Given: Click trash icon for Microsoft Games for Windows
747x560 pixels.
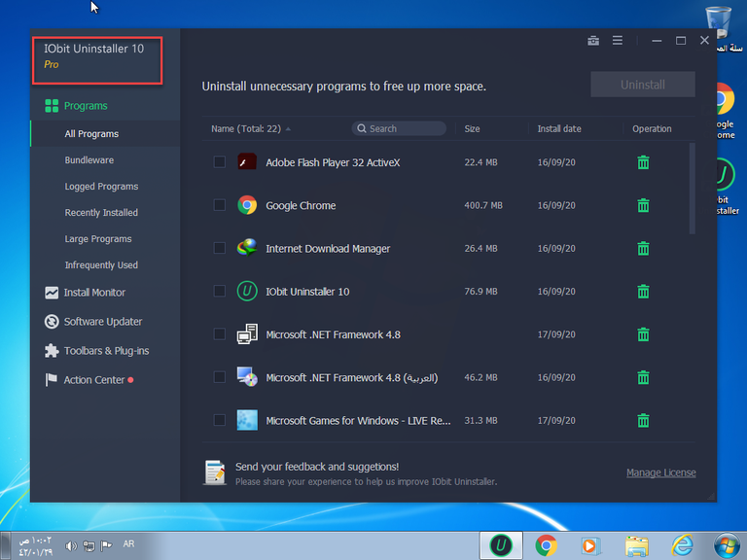Looking at the screenshot, I should coord(643,420).
